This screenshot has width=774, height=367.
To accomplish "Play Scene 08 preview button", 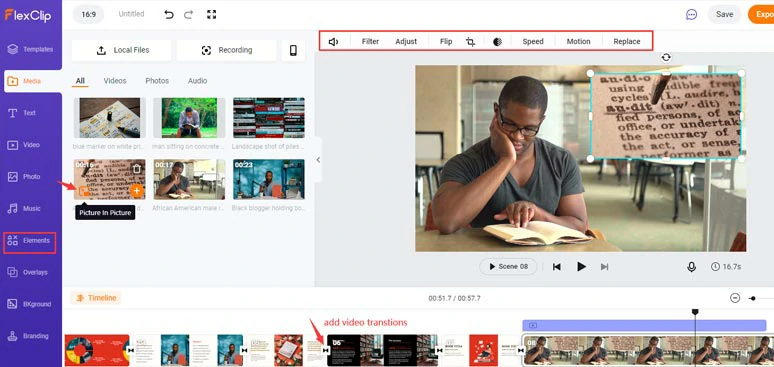I will click(x=508, y=267).
